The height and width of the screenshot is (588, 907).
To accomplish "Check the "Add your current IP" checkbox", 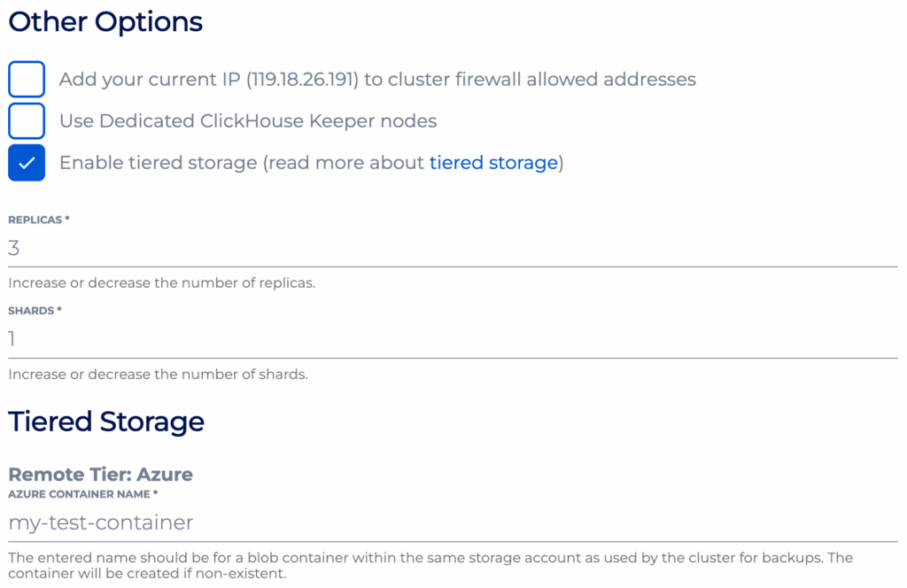I will point(27,80).
